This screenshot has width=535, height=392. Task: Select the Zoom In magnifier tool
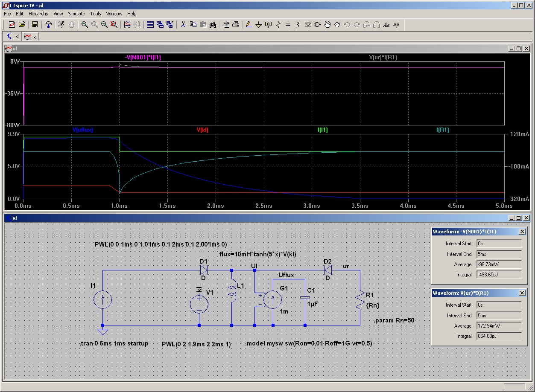pyautogui.click(x=85, y=25)
